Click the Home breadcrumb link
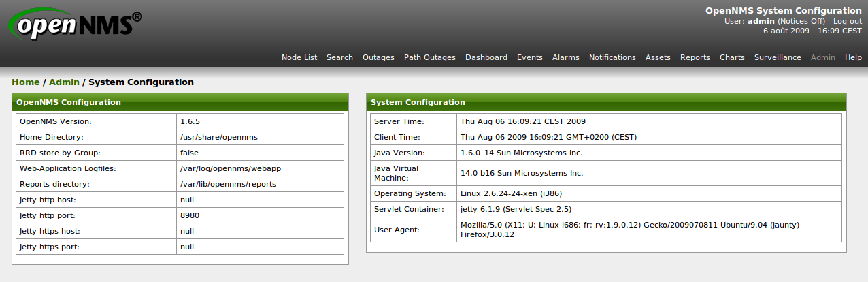Image resolution: width=868 pixels, height=282 pixels. click(25, 82)
